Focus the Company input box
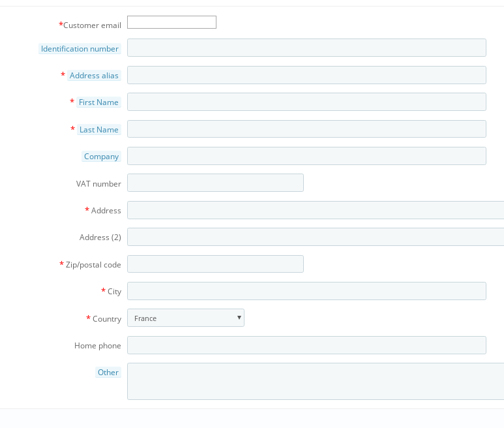 [x=306, y=156]
